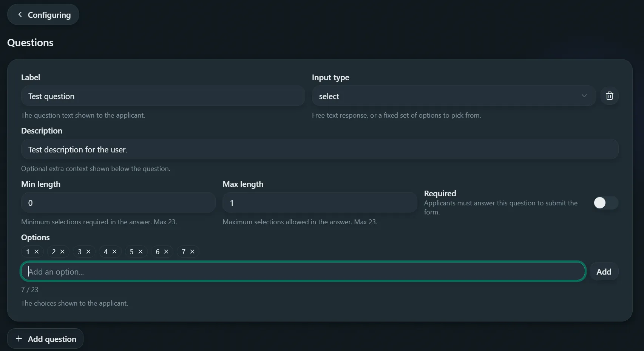Click the Max length input
Screen dimensions: 644x351
(x=320, y=203)
